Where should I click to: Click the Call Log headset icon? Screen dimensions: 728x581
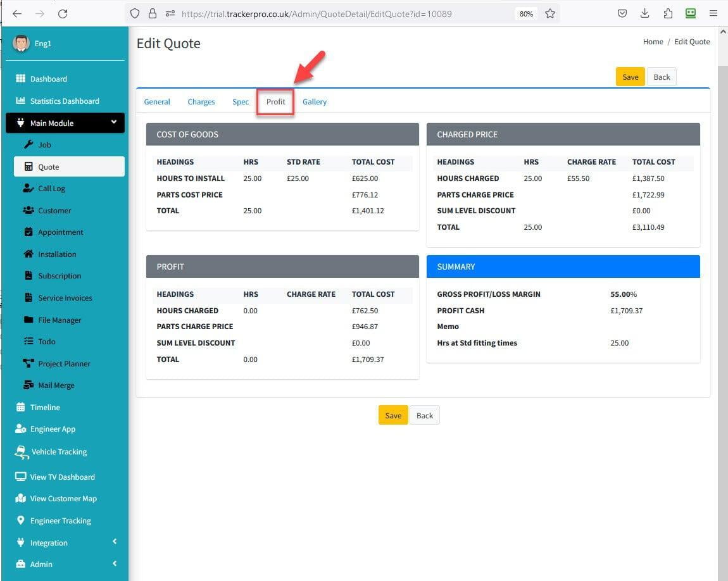click(x=28, y=188)
